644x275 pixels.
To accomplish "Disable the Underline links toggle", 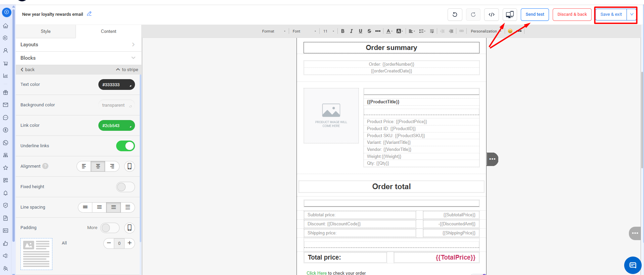I will 125,146.
